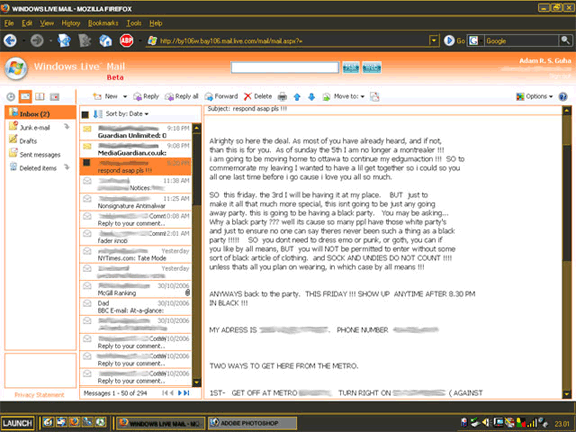Viewport: 576px width, 432px height.
Task: Go to next page of messages
Action: [x=180, y=393]
